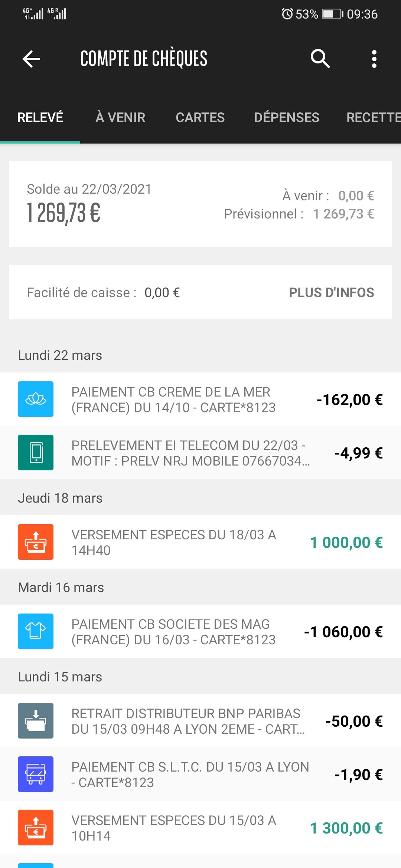
Task: Switch to the CARTES tab
Action: pos(200,117)
